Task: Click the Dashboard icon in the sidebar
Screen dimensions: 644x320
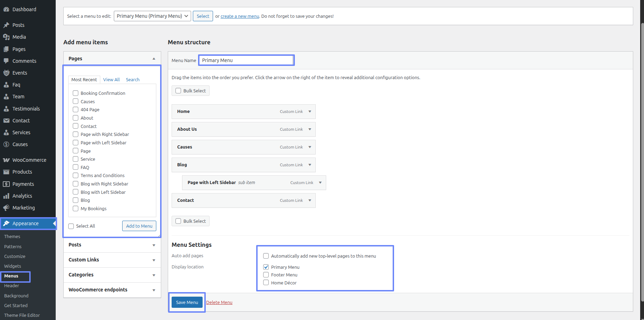Action: tap(6, 9)
